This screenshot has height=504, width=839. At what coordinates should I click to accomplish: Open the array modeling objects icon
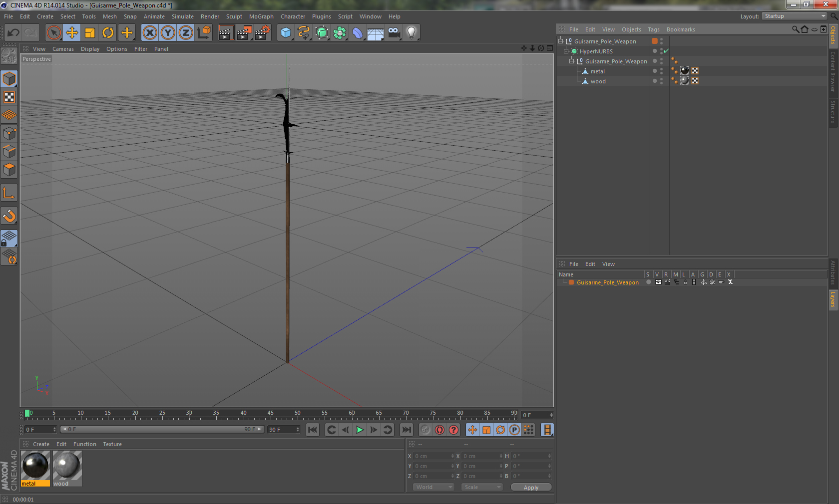340,33
